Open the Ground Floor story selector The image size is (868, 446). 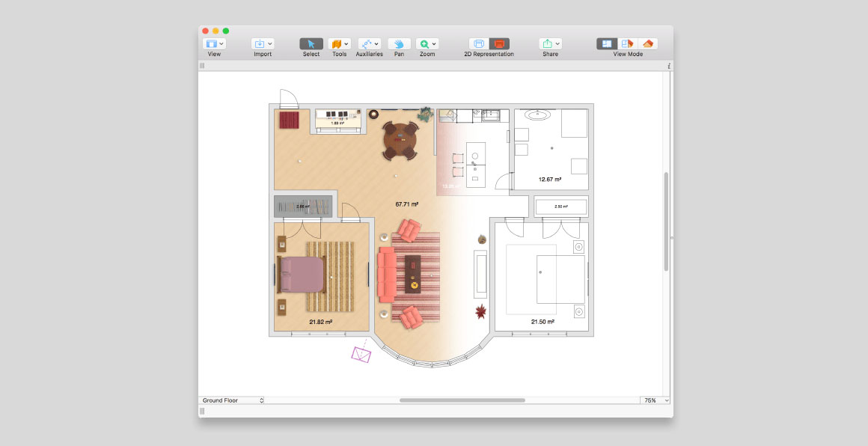[232, 400]
